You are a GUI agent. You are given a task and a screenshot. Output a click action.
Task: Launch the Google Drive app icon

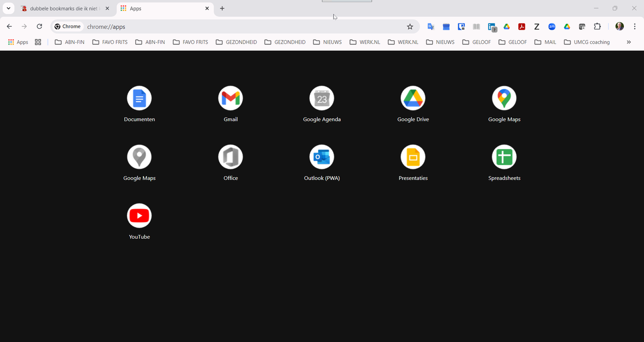coord(413,98)
